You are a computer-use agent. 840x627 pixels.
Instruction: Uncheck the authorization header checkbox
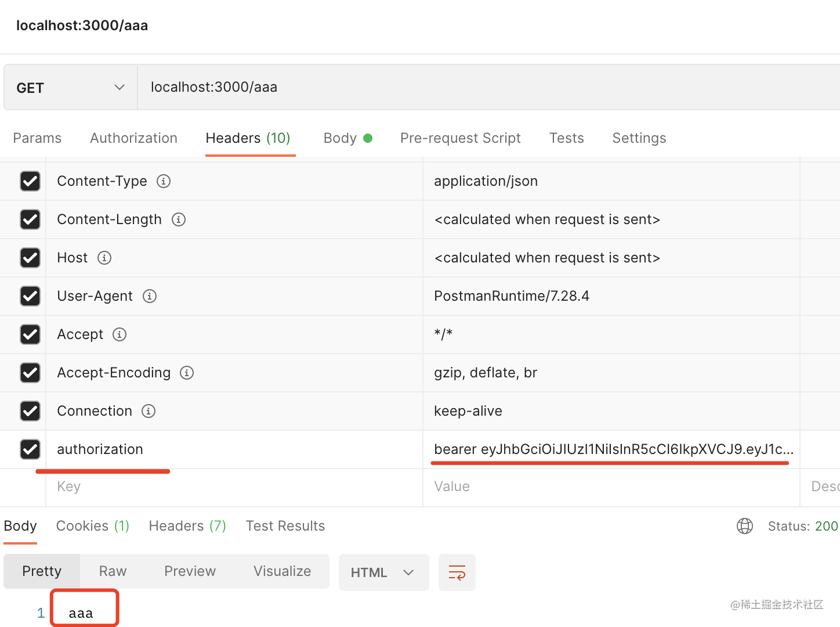[30, 449]
